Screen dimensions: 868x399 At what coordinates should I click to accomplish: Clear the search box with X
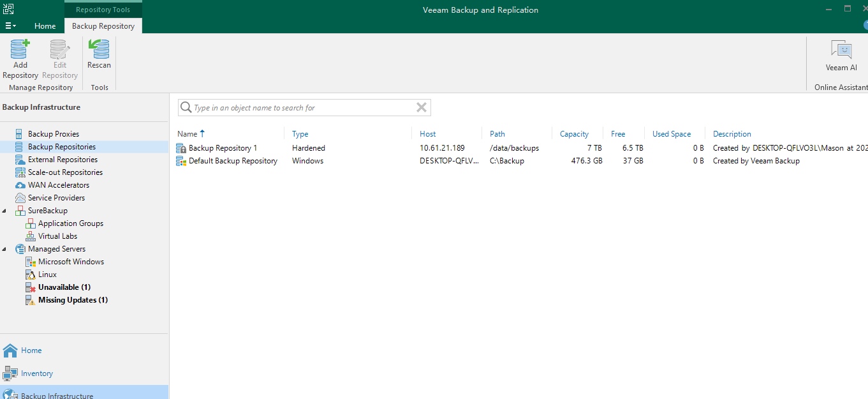[x=422, y=108]
